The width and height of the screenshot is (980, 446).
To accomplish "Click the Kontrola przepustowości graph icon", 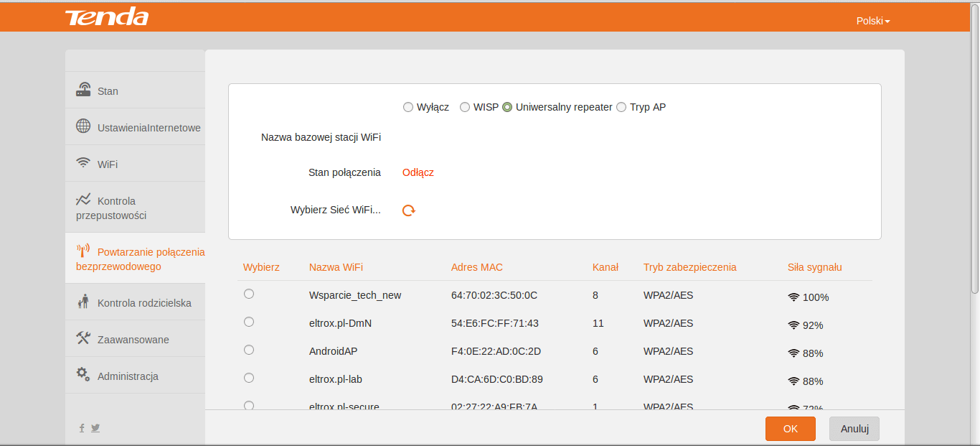I will (x=83, y=200).
